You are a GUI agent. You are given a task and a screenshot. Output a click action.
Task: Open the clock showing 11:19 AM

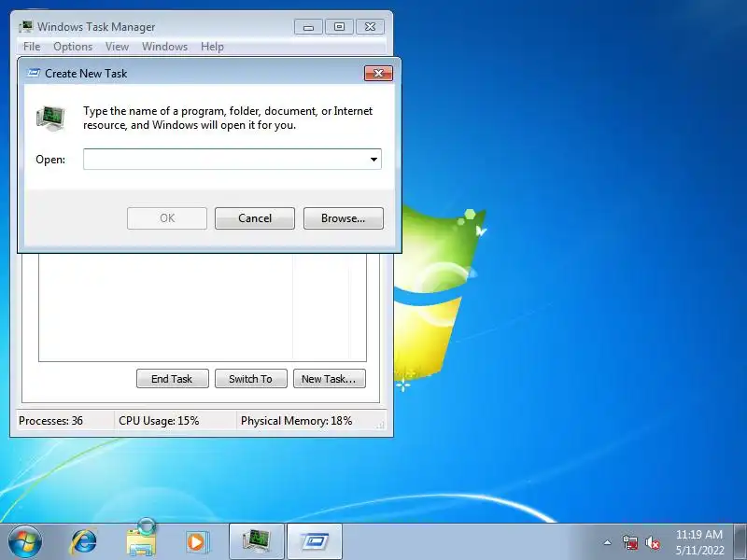click(698, 534)
